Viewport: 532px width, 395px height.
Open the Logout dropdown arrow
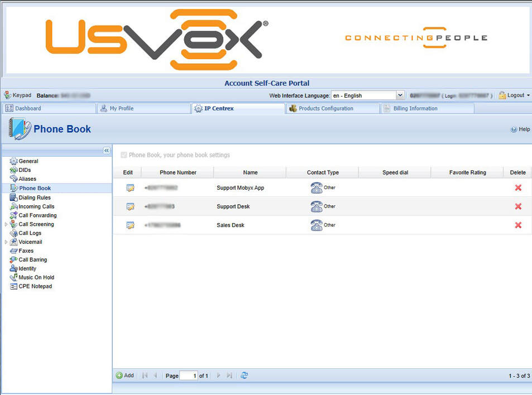pos(528,95)
